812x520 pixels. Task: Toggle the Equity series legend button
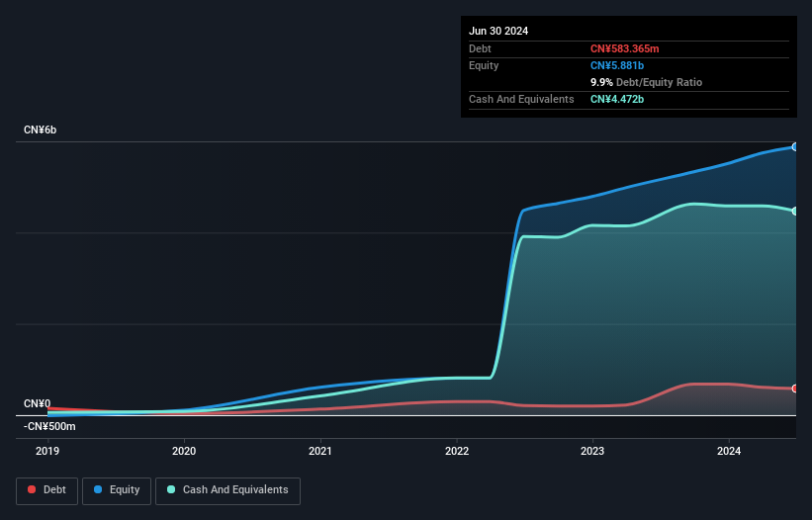[x=117, y=490]
